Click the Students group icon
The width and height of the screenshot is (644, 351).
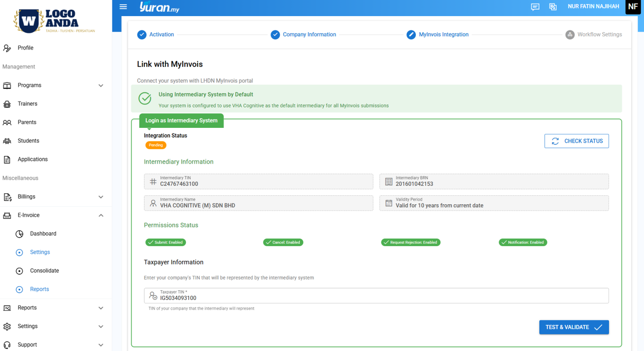pyautogui.click(x=7, y=141)
